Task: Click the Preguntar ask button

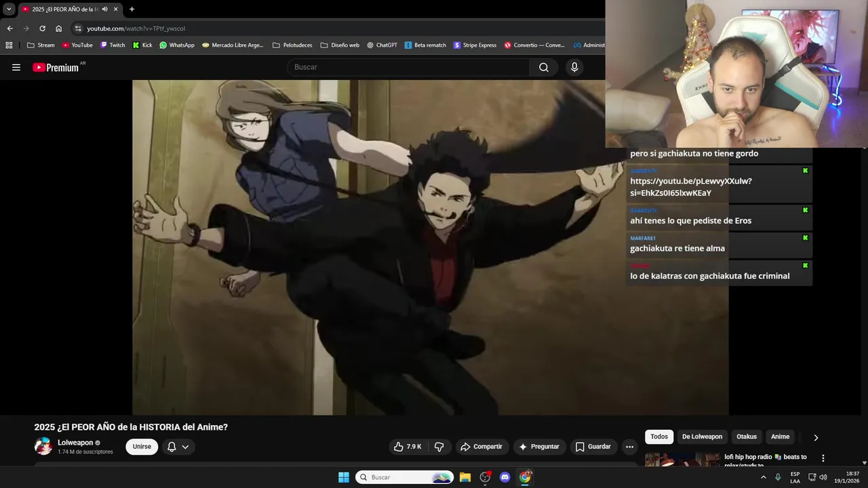Action: [x=539, y=447]
